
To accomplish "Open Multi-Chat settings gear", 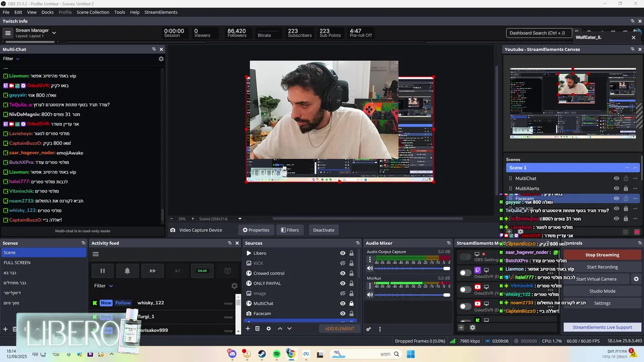I will click(161, 59).
